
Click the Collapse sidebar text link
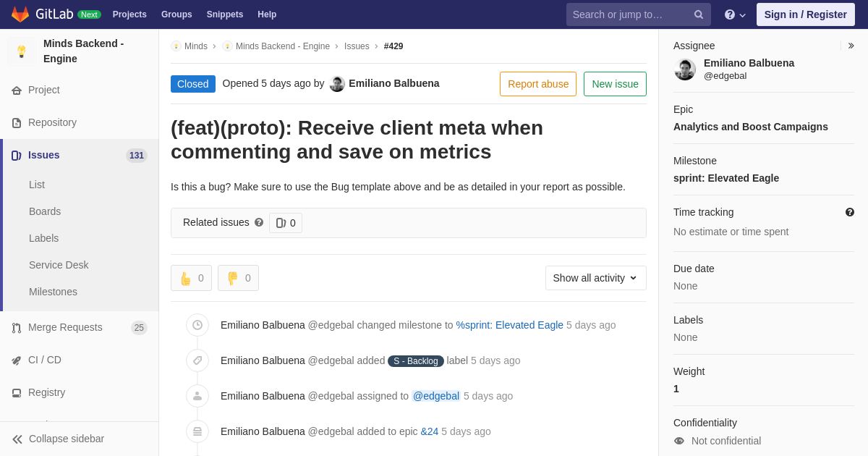tap(67, 439)
